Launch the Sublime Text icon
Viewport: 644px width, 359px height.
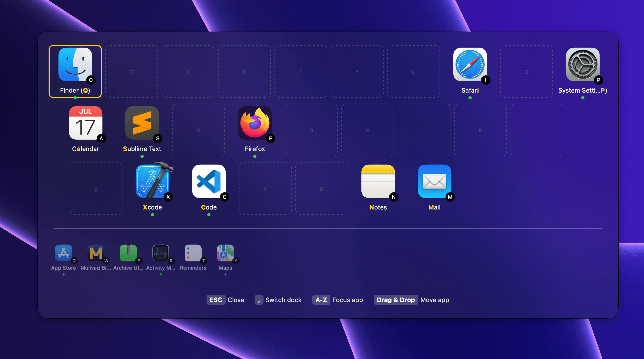click(x=142, y=123)
